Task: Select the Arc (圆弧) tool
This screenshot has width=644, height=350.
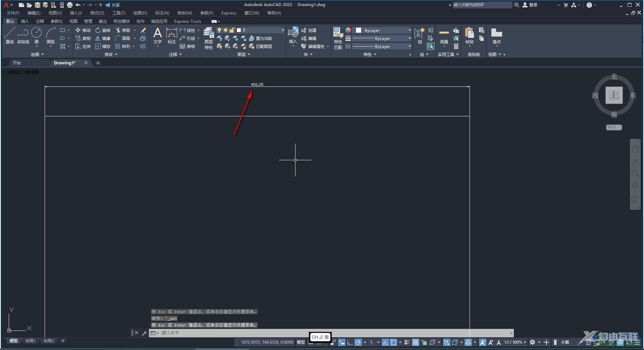Action: click(51, 36)
